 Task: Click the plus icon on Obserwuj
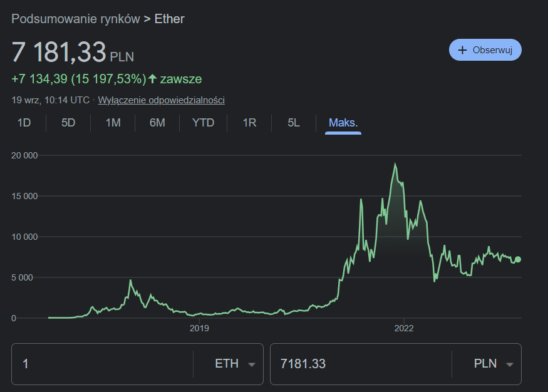pyautogui.click(x=463, y=51)
